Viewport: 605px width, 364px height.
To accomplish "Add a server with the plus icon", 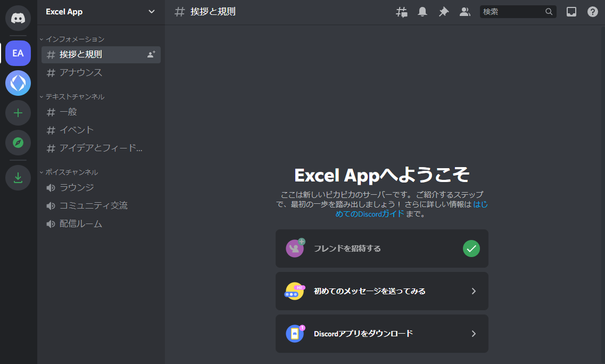I will [x=18, y=113].
